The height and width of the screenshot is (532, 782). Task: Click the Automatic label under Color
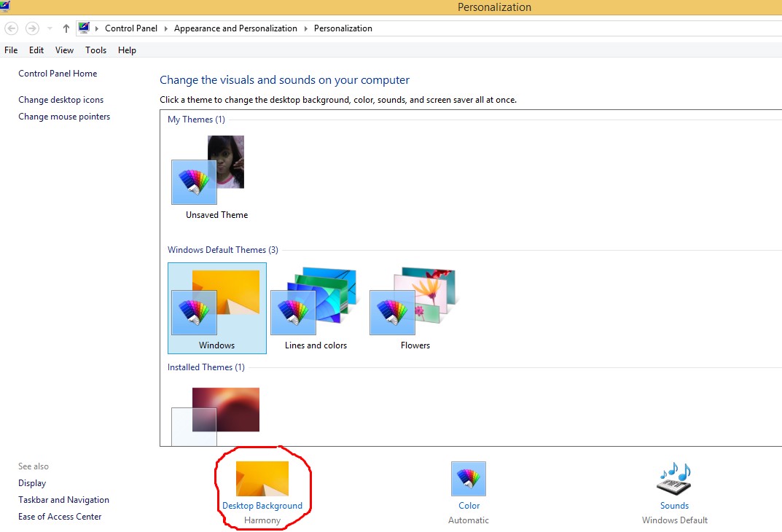pos(469,520)
